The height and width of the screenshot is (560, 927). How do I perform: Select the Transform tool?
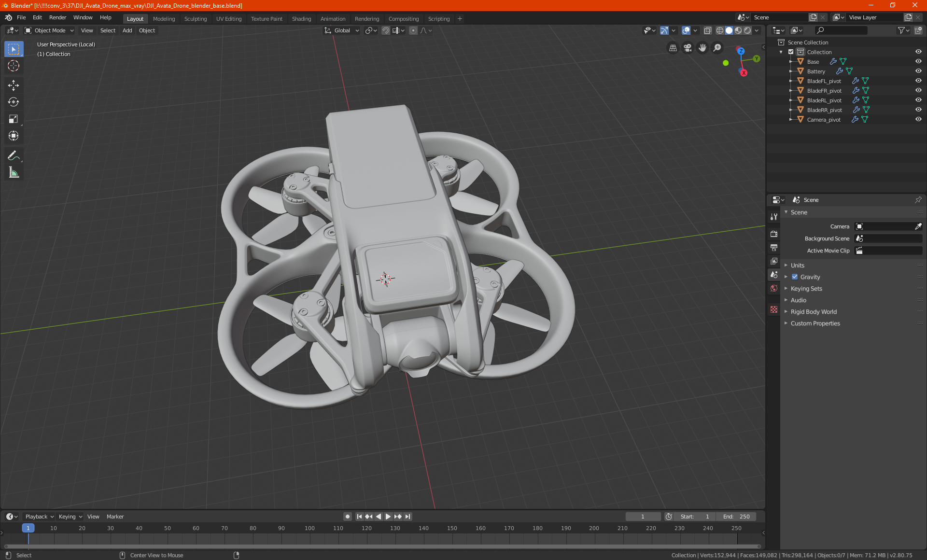coord(14,136)
